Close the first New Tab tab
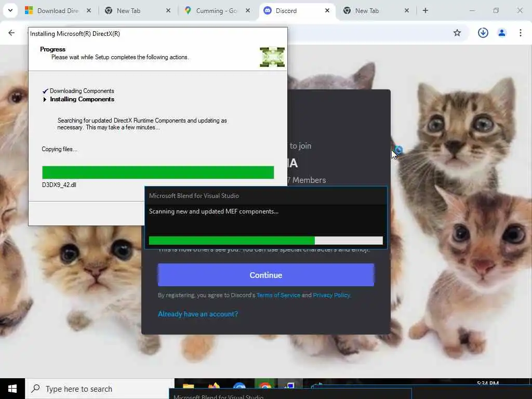Viewport: 532px width, 399px height. point(168,11)
